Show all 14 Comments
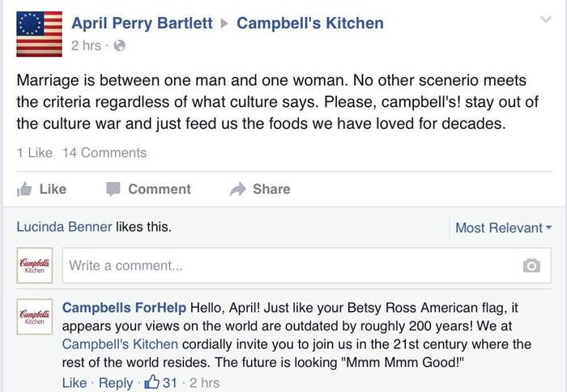 click(104, 152)
